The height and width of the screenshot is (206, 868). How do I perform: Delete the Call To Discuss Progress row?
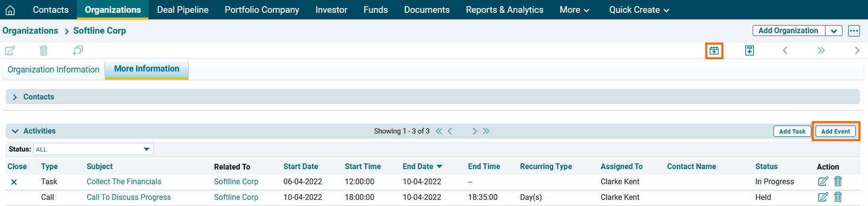838,197
